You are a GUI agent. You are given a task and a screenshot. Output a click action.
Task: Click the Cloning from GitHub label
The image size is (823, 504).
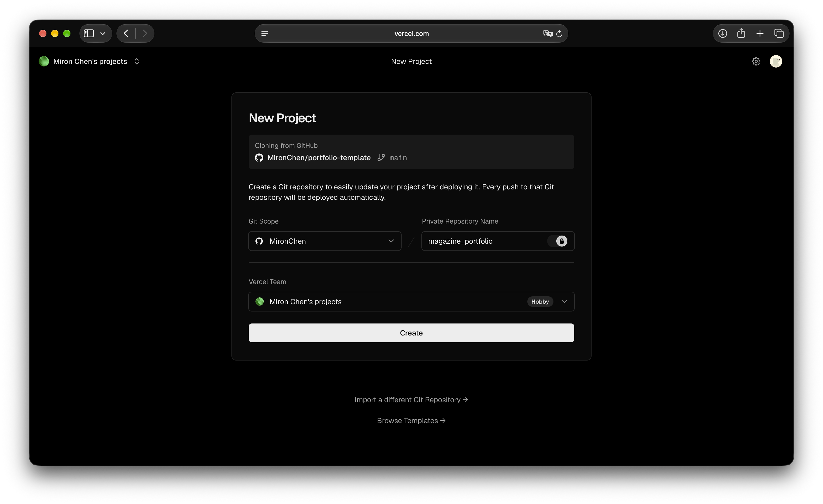click(x=286, y=146)
